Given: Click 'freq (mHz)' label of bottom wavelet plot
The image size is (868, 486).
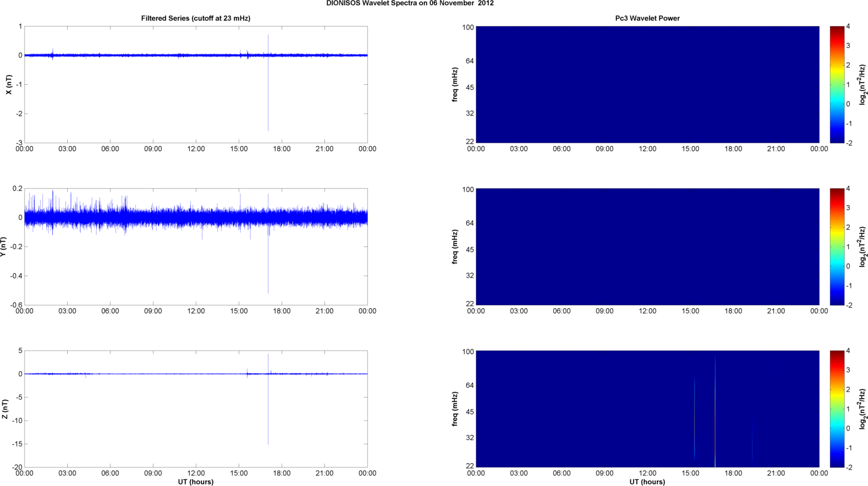Looking at the screenshot, I should tap(455, 409).
